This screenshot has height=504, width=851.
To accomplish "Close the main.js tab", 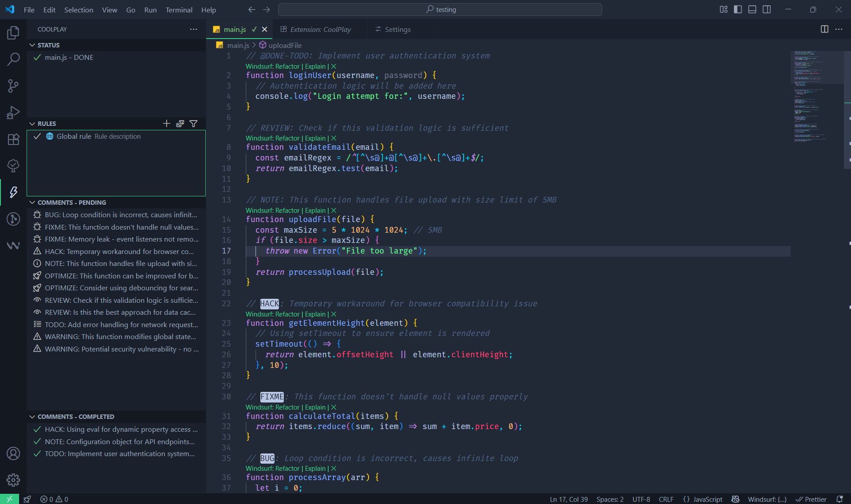I will tap(265, 29).
